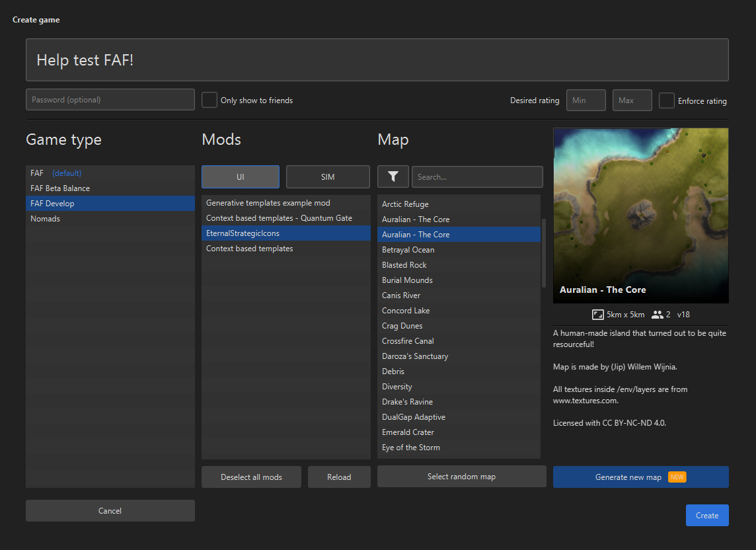Switch to the UI mods tab

pos(240,177)
